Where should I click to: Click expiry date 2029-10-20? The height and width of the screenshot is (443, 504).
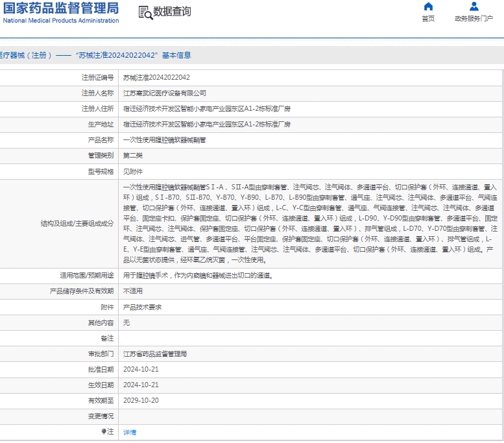click(141, 401)
